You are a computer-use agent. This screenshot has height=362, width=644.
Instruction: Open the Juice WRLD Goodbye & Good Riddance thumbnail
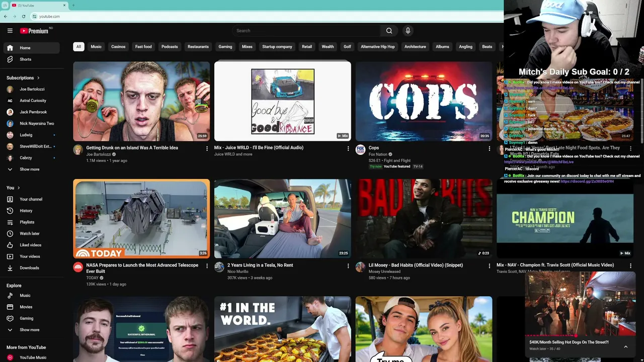(283, 101)
